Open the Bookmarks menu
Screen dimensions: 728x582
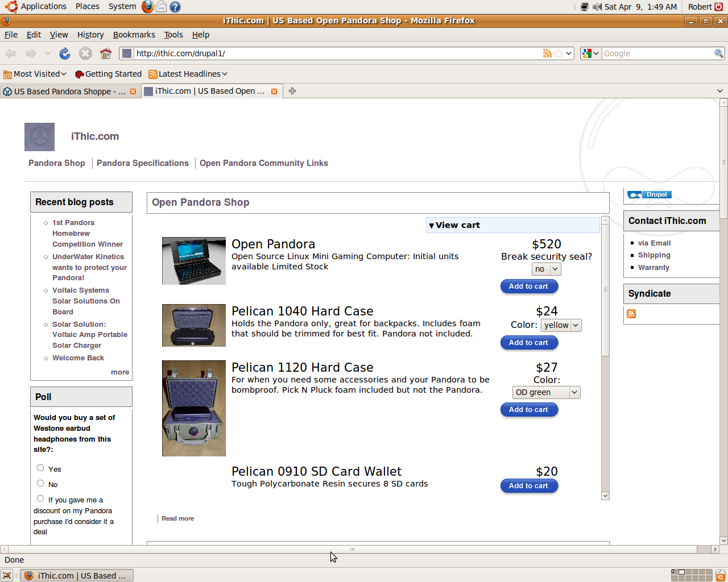(134, 35)
